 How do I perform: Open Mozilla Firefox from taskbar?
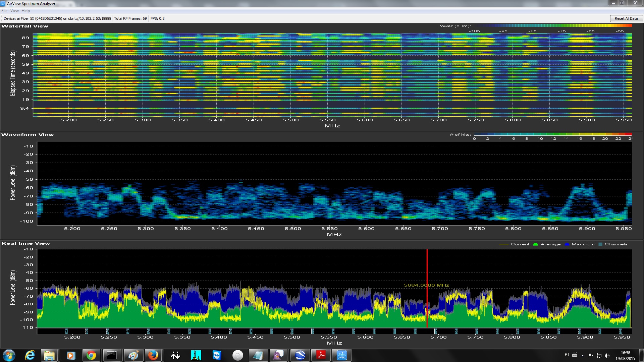153,355
